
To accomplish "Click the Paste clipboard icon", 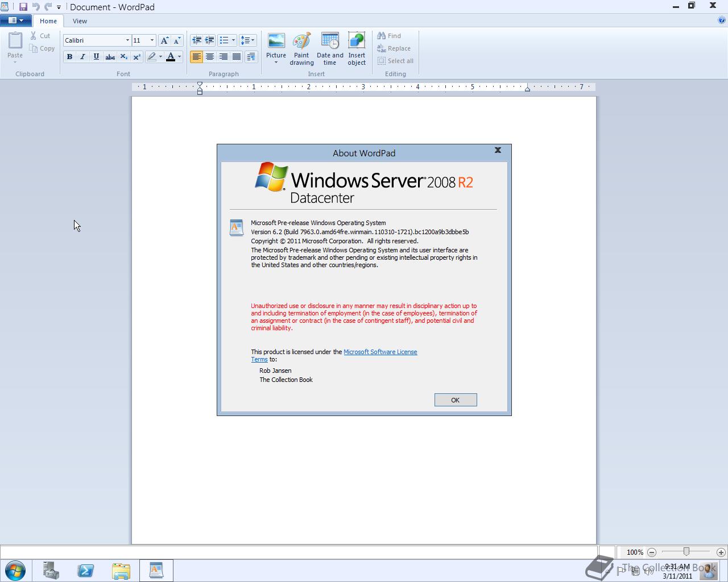I will pos(15,41).
